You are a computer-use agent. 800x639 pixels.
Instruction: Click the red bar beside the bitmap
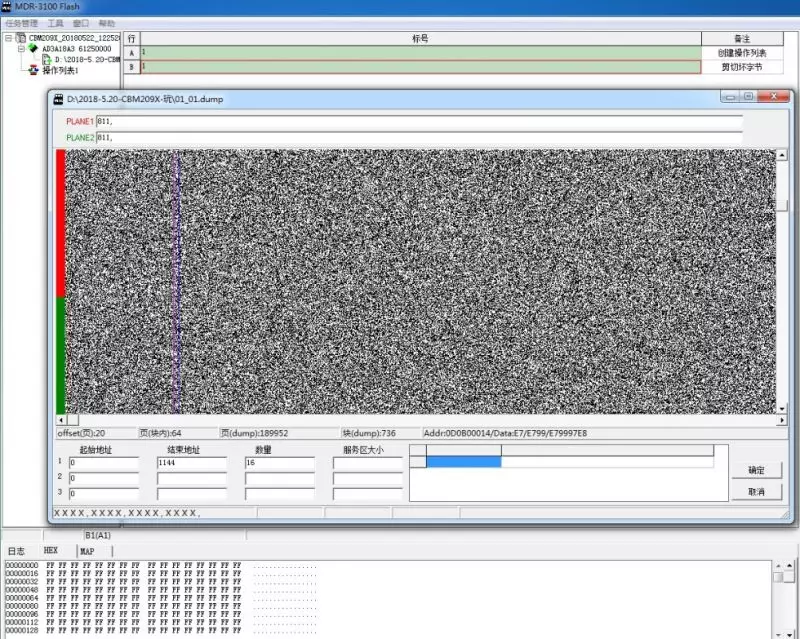(x=60, y=222)
